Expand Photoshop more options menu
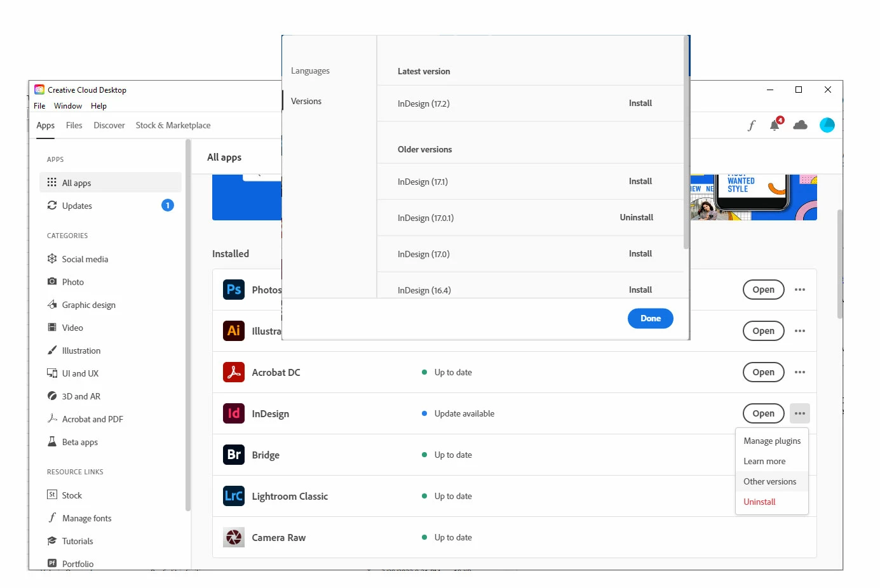The image size is (880, 588). (x=800, y=290)
